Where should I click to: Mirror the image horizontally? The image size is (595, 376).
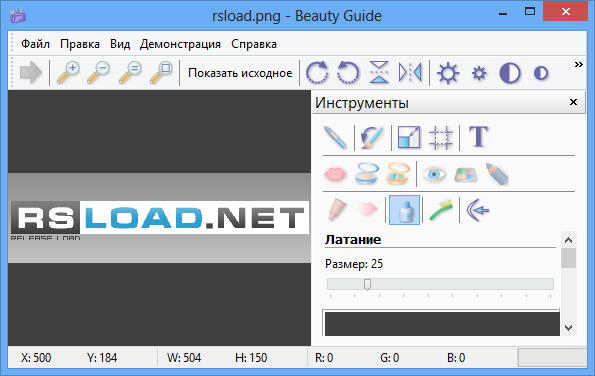(410, 72)
